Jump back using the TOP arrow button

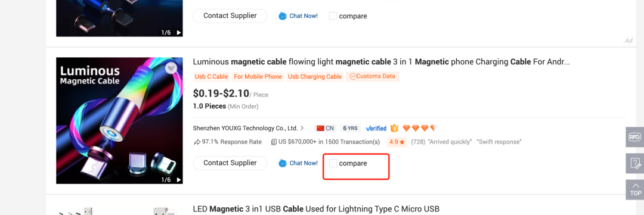click(634, 189)
